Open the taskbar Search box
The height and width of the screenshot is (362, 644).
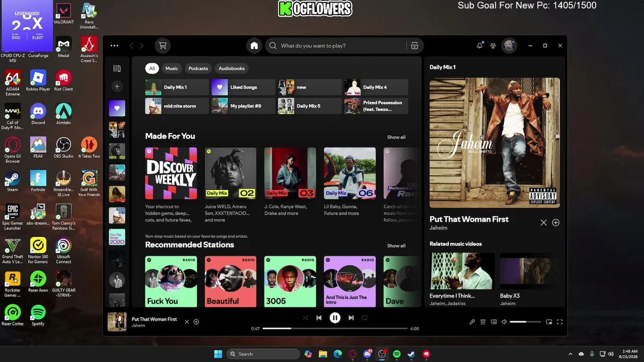pos(262,354)
